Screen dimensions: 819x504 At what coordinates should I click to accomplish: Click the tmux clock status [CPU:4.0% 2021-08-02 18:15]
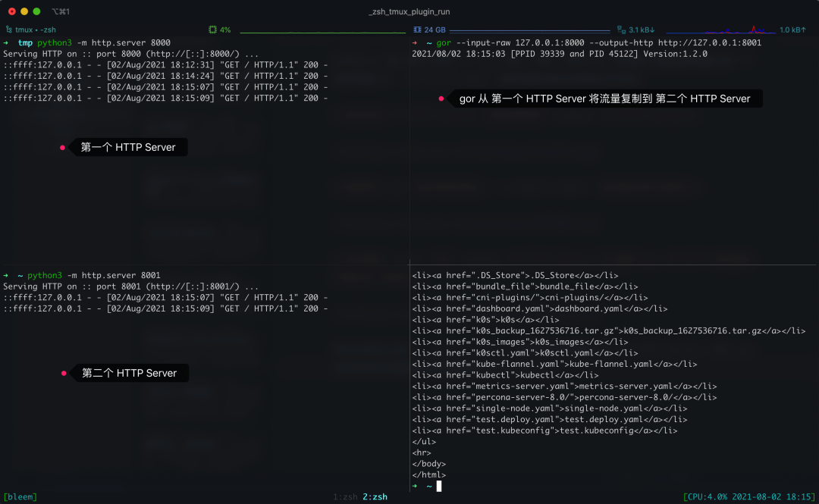tap(749, 496)
